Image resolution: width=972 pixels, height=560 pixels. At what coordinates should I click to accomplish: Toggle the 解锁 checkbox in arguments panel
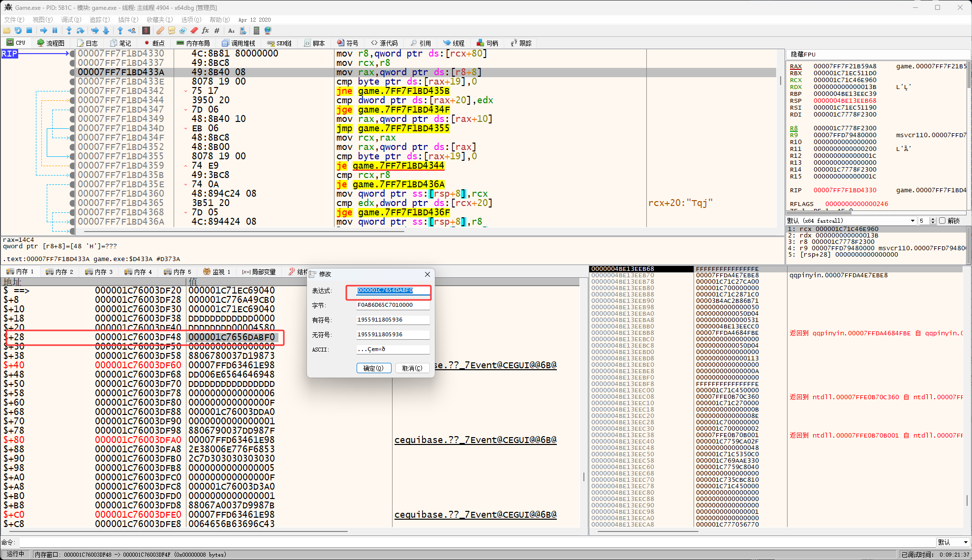coord(942,221)
